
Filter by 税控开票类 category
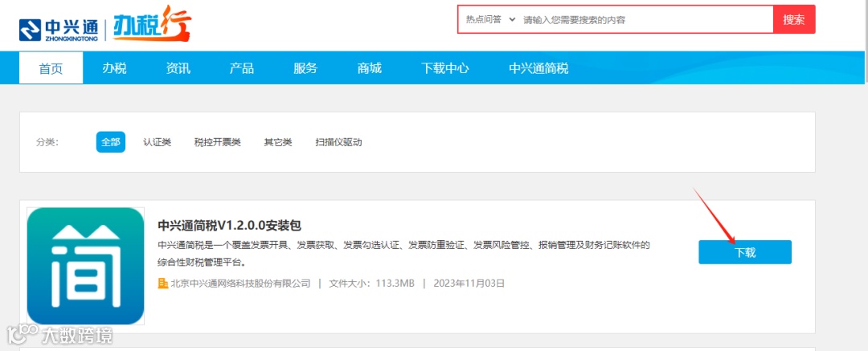(218, 142)
